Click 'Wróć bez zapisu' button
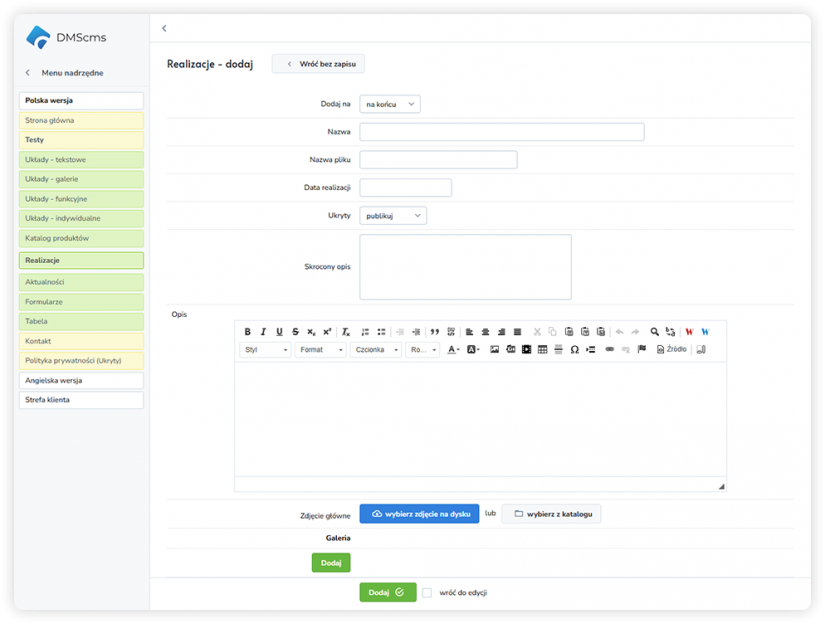The height and width of the screenshot is (624, 825). [x=319, y=64]
